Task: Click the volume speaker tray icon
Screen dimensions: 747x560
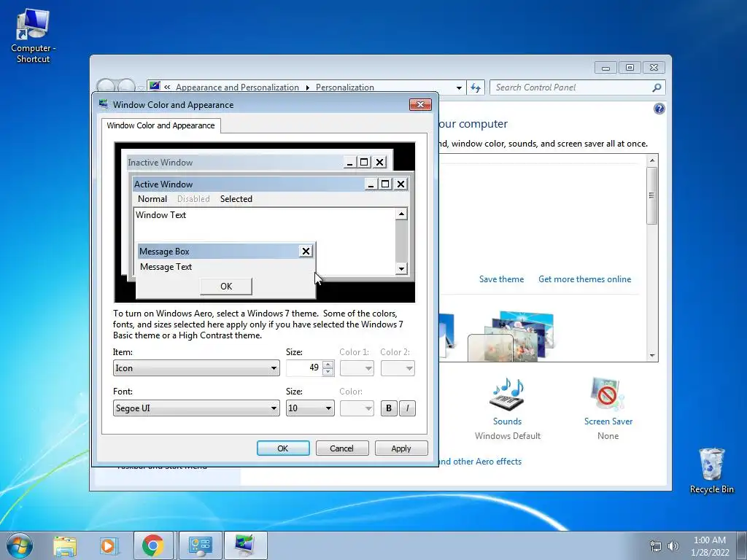Action: click(673, 546)
